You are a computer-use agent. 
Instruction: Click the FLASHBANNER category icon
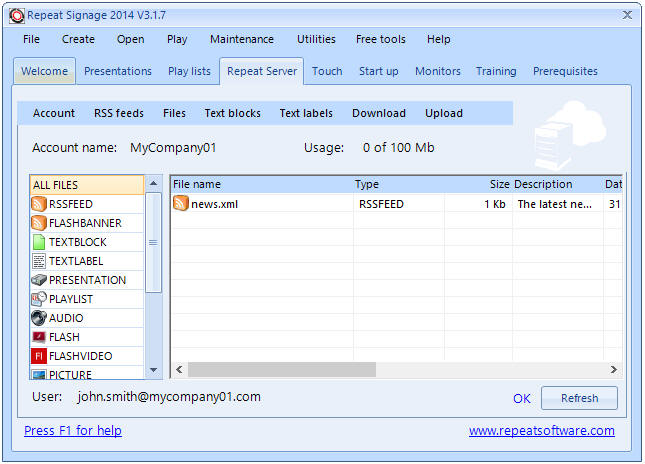39,223
